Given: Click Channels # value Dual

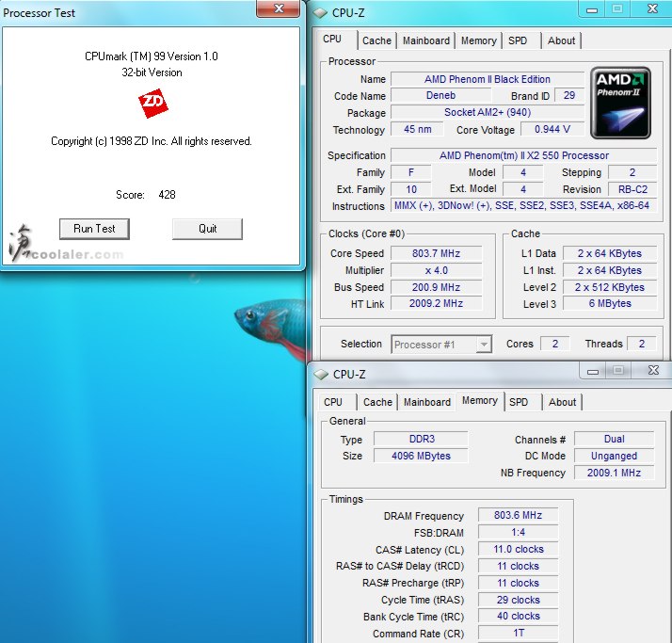Looking at the screenshot, I should [x=615, y=439].
